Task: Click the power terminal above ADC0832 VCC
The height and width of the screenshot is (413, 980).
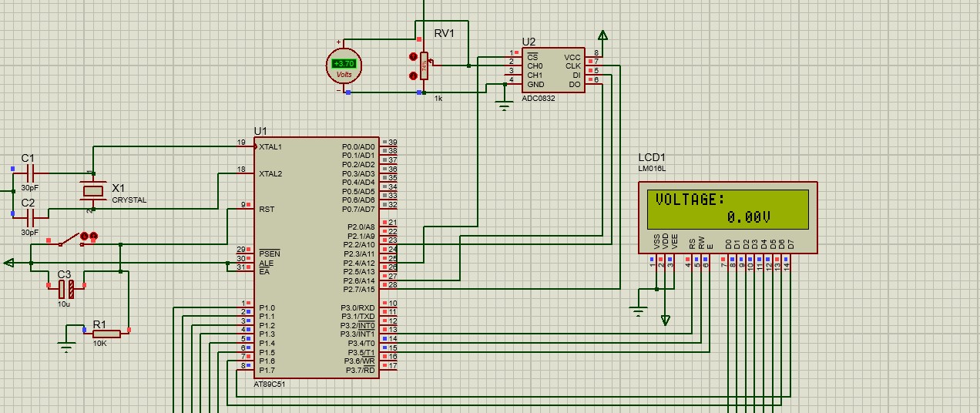Action: pyautogui.click(x=602, y=35)
